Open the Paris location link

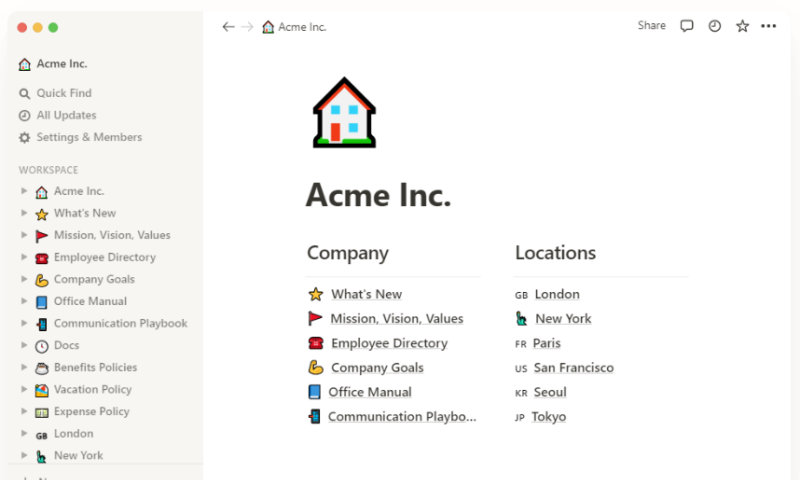[x=546, y=343]
